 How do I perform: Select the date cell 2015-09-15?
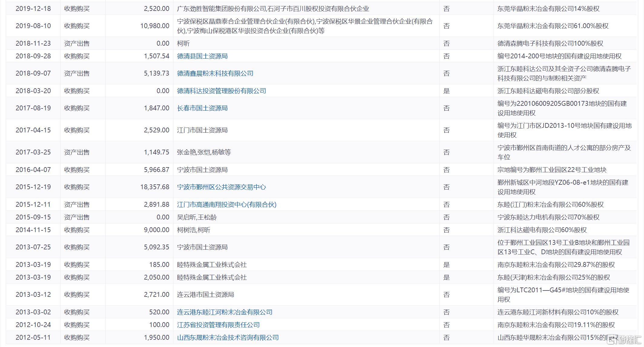33,217
